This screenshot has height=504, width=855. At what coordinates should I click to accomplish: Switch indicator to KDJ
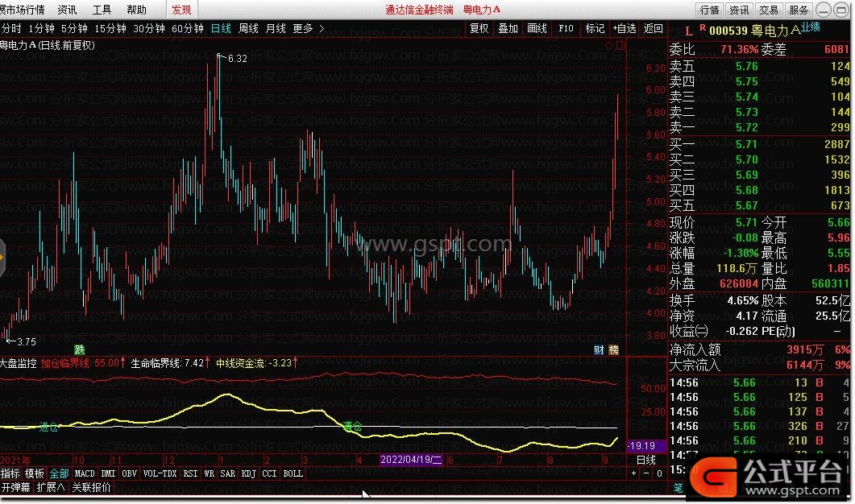[249, 473]
